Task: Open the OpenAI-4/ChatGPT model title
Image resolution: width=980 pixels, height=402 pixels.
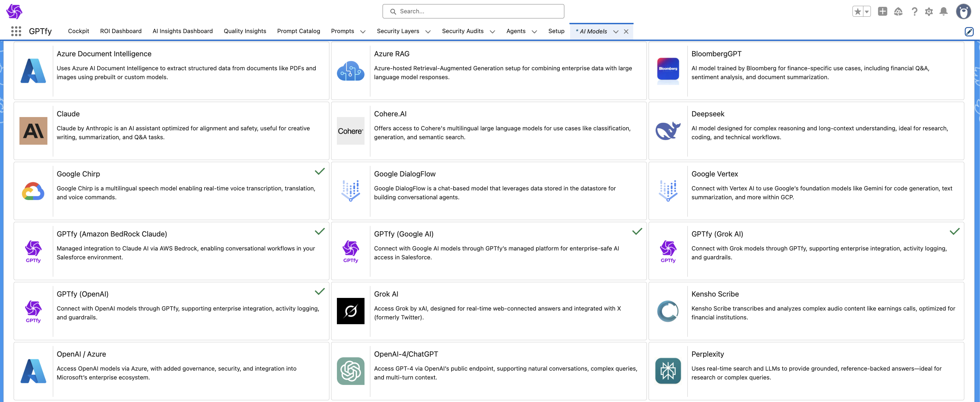Action: pos(405,354)
